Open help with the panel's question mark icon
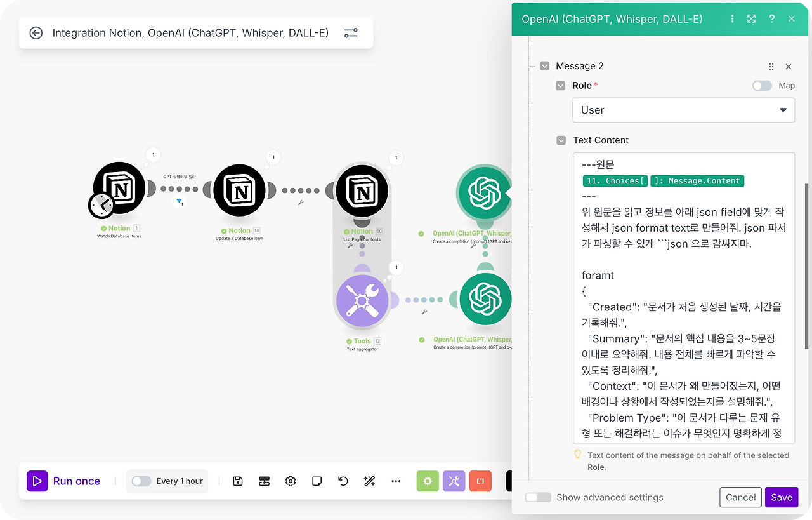Image resolution: width=812 pixels, height=520 pixels. (772, 19)
